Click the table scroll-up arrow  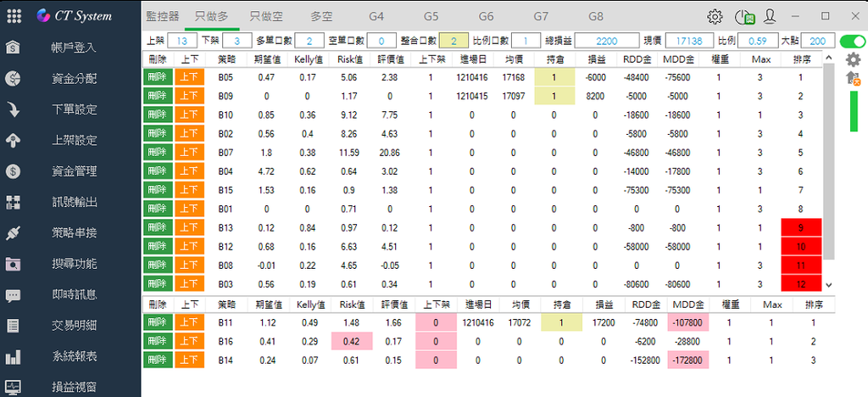click(x=829, y=58)
